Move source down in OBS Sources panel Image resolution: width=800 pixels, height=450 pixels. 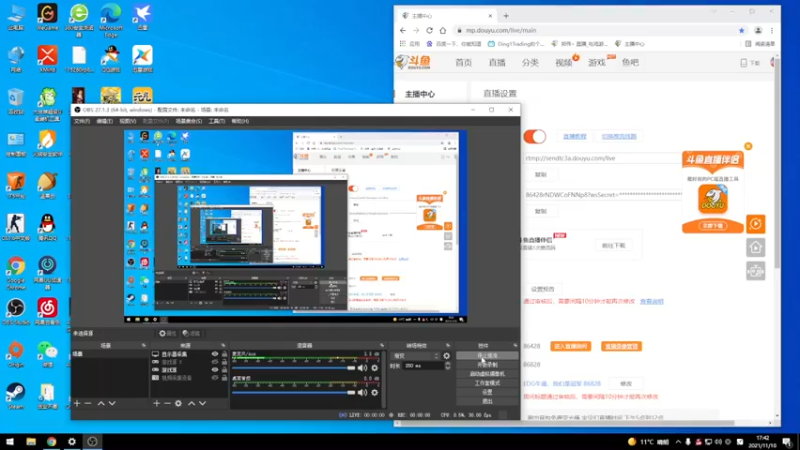203,403
